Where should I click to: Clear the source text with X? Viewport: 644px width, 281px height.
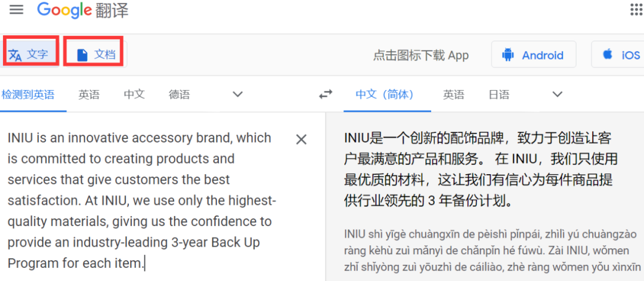click(x=302, y=140)
